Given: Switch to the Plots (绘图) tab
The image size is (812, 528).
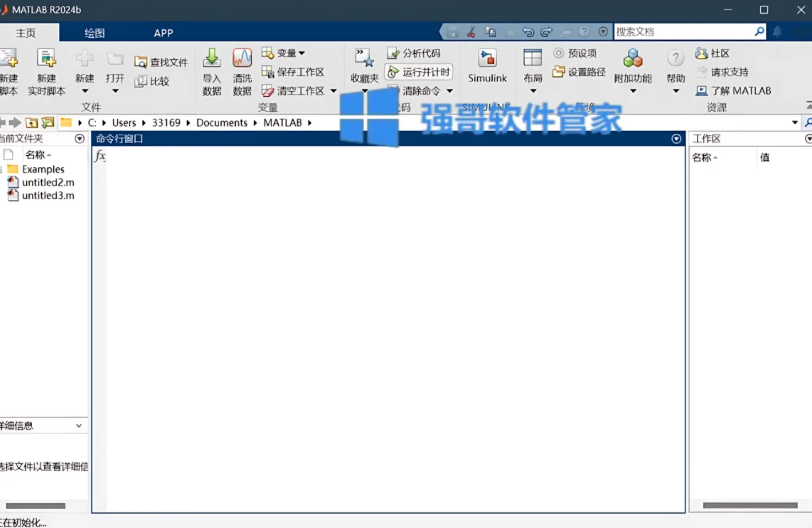Looking at the screenshot, I should point(94,33).
